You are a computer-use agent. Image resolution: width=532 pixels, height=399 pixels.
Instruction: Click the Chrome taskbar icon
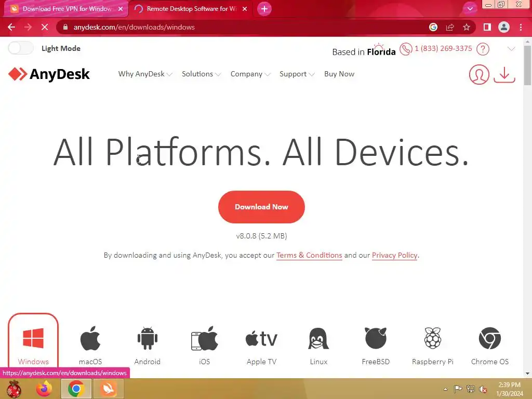tap(76, 389)
